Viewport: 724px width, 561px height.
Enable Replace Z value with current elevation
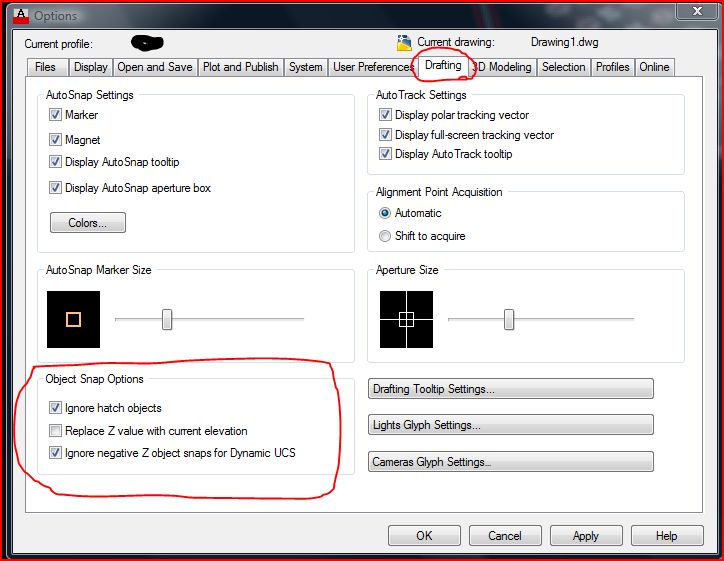pos(55,431)
